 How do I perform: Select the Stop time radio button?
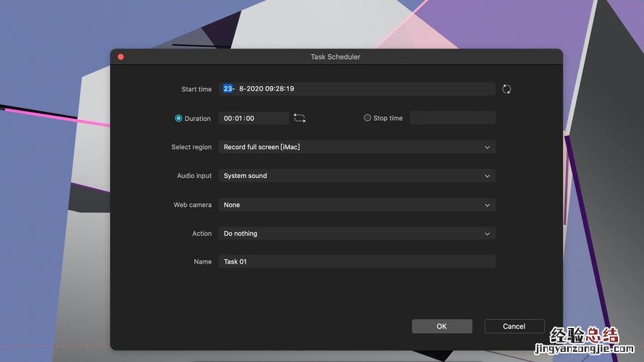[367, 118]
